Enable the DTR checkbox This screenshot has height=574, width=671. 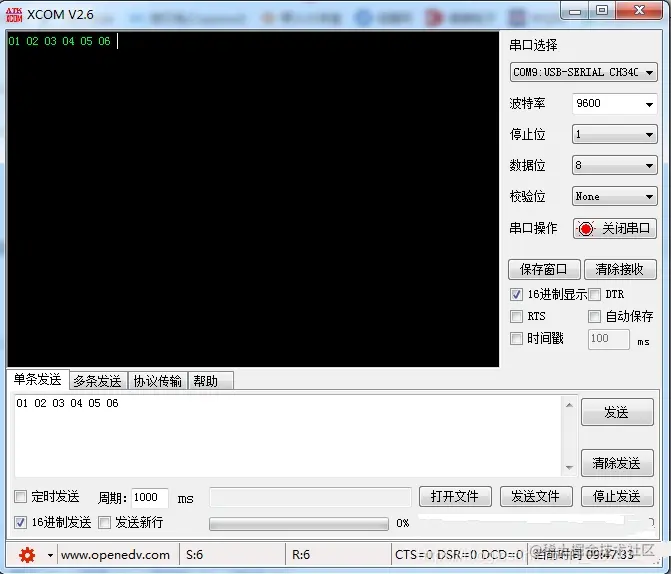pyautogui.click(x=594, y=294)
